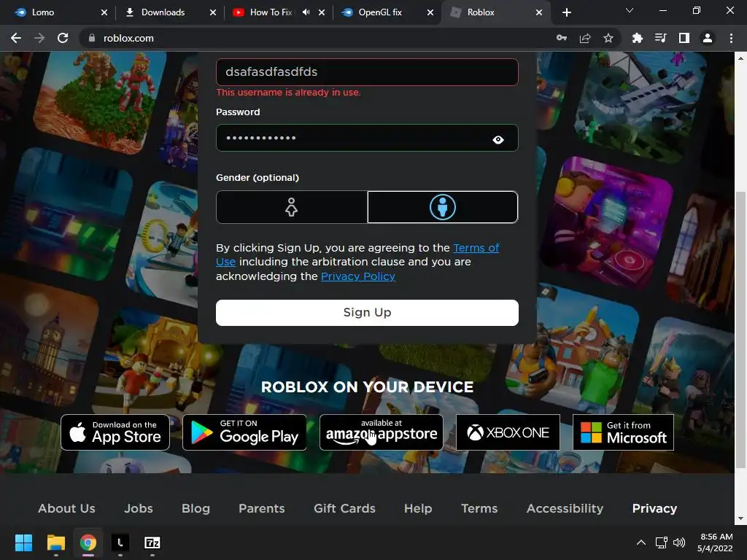Click the Password input field
The height and width of the screenshot is (560, 747).
tap(367, 138)
